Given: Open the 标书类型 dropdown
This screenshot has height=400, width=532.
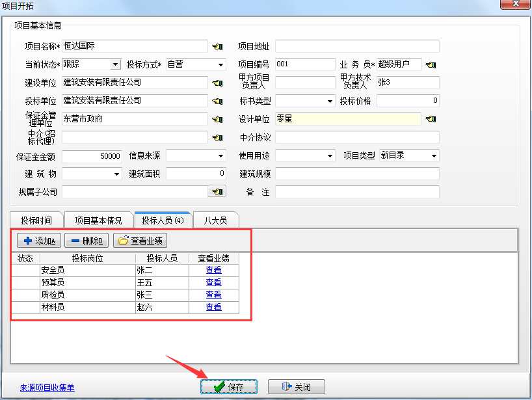Looking at the screenshot, I should point(330,101).
